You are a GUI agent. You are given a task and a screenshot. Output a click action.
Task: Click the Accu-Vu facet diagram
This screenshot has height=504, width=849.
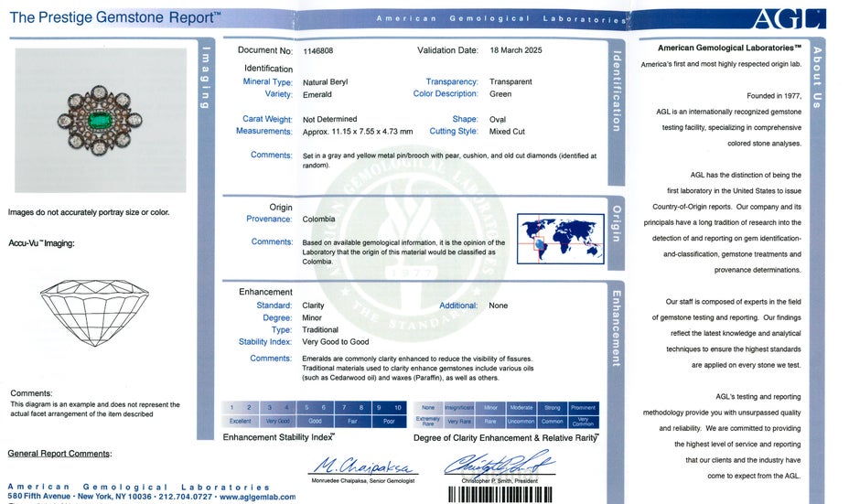(94, 313)
